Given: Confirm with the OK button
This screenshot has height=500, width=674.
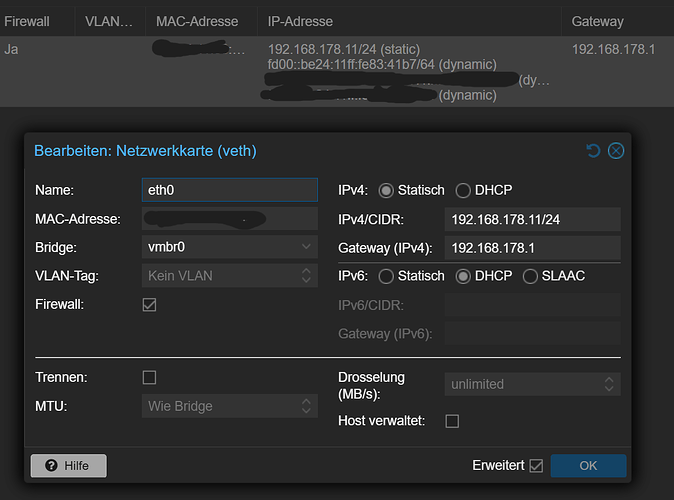Looking at the screenshot, I should (x=588, y=466).
